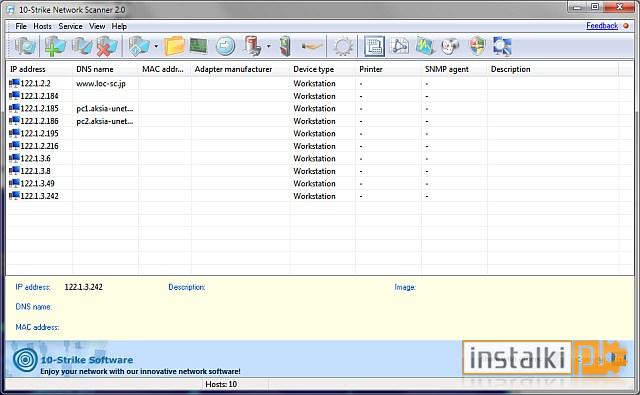
Task: Click the add host icon with green plus
Action: [55, 46]
